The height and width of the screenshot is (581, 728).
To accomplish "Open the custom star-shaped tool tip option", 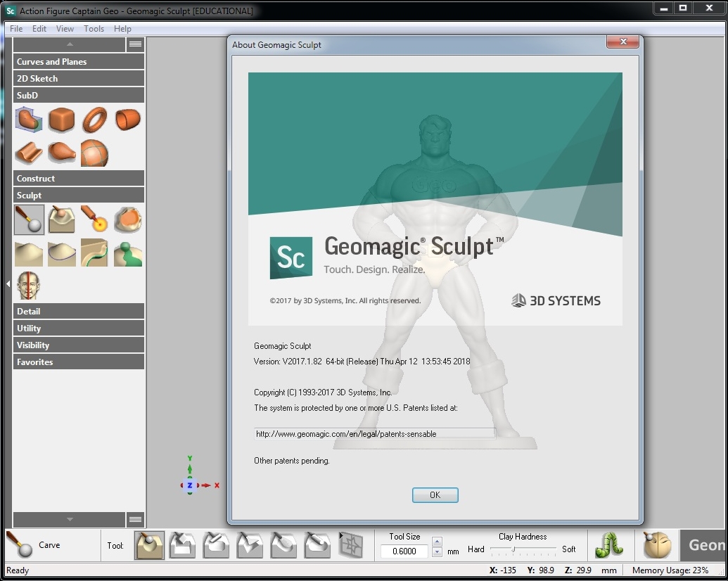I will 350,545.
